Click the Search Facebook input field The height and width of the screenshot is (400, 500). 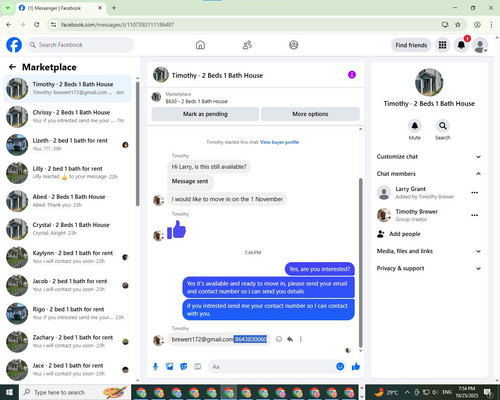click(x=80, y=45)
